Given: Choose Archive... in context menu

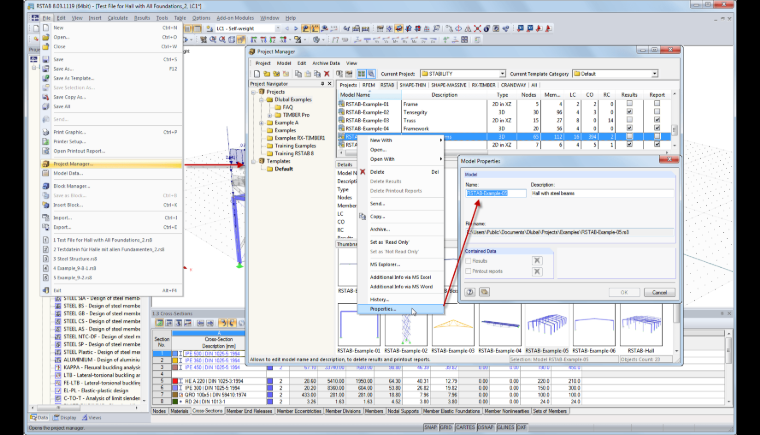Looking at the screenshot, I should pyautogui.click(x=401, y=229).
